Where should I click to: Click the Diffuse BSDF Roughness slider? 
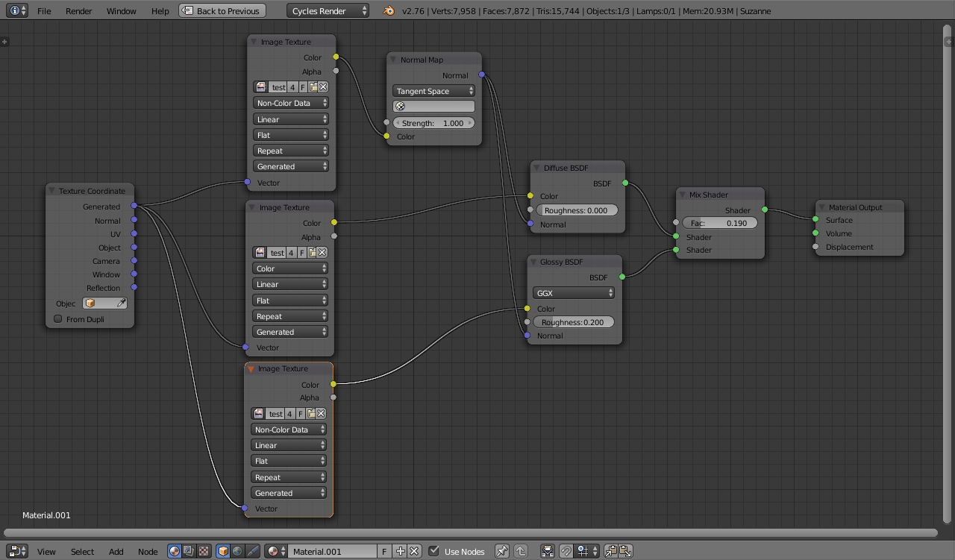[x=577, y=210]
